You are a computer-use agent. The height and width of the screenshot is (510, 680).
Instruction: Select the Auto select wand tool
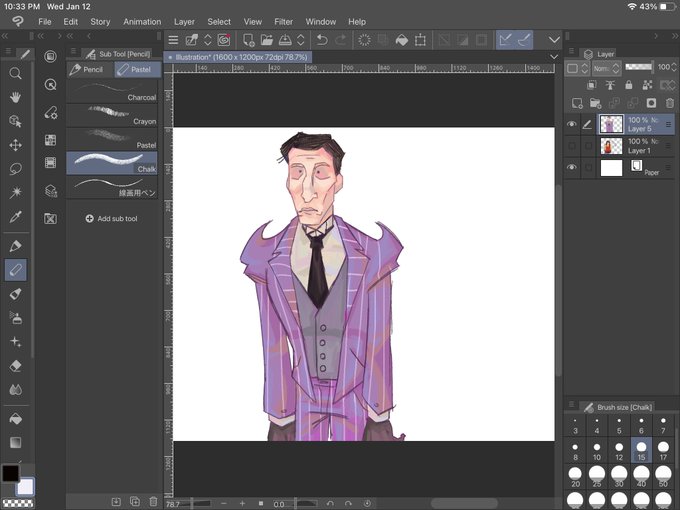click(x=15, y=192)
